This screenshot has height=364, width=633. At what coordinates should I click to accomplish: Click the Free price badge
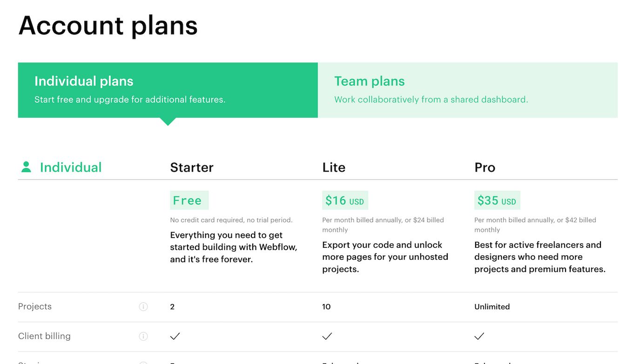point(189,200)
